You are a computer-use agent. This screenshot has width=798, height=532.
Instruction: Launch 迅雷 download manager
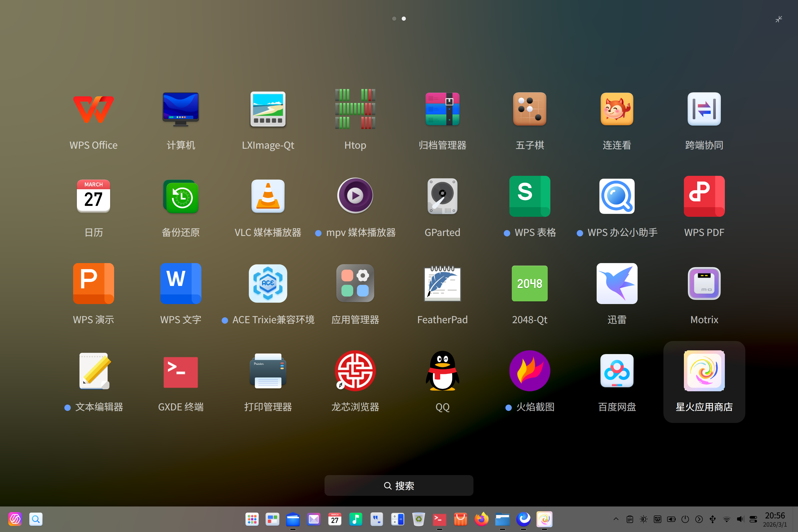tap(617, 284)
